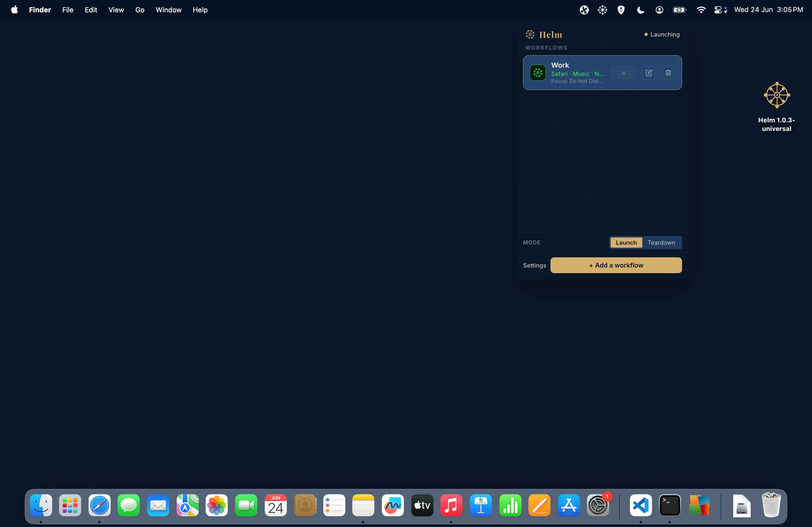This screenshot has height=527, width=812.
Task: Click the date and time in menu bar
Action: (x=768, y=10)
